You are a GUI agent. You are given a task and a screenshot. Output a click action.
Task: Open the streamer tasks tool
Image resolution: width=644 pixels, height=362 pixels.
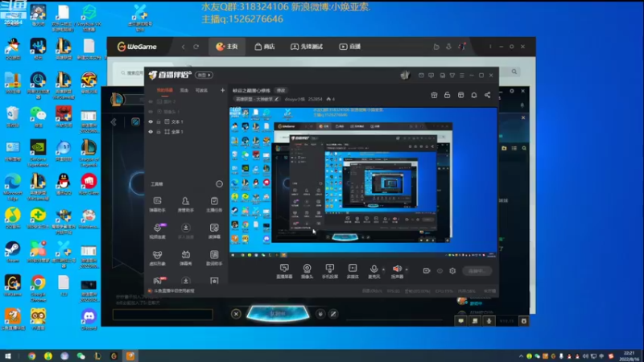[214, 204]
